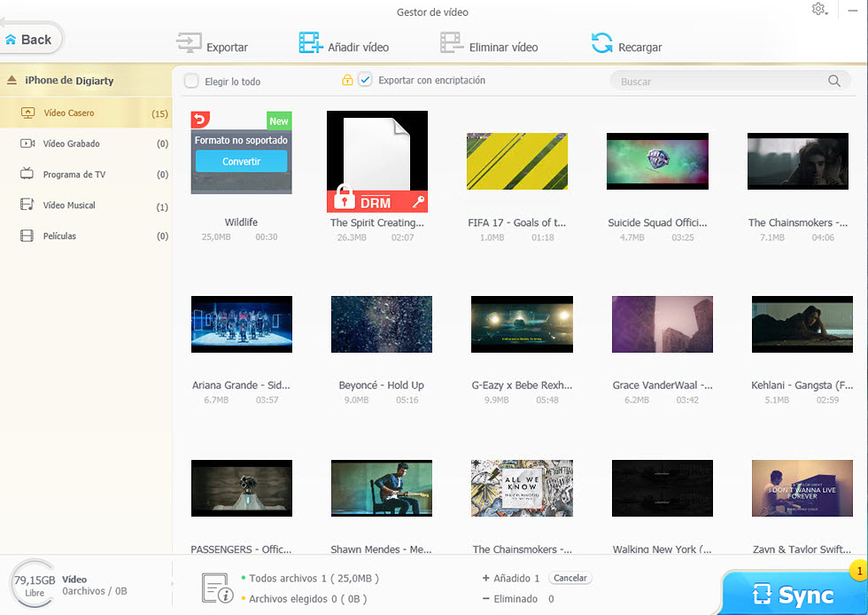Click the DRM lock icon on The Spirit

345,197
